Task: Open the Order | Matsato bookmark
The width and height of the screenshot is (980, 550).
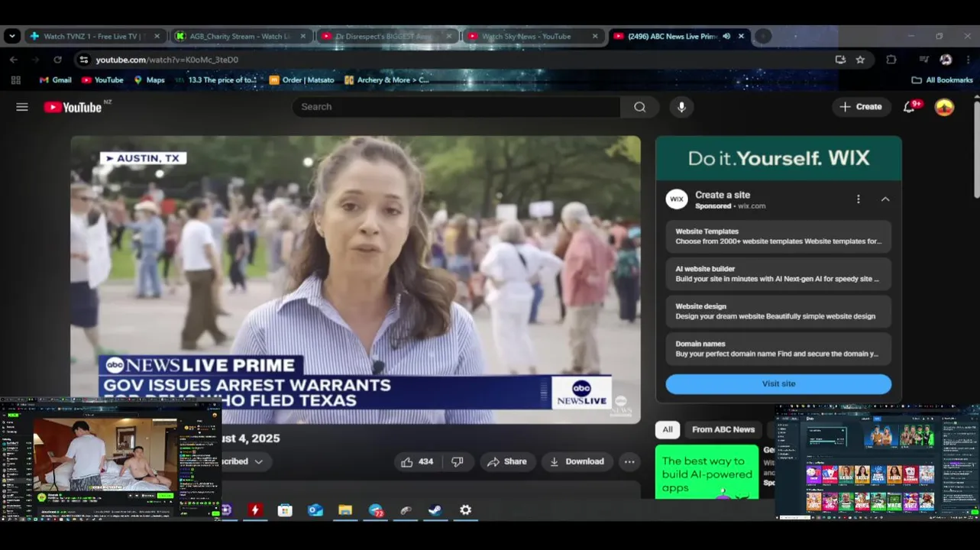Action: click(302, 79)
